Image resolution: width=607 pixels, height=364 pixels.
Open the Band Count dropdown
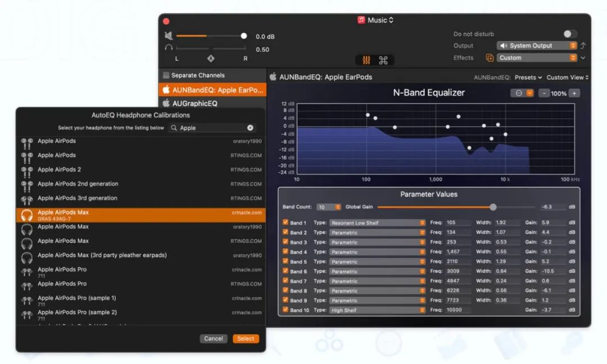(329, 207)
